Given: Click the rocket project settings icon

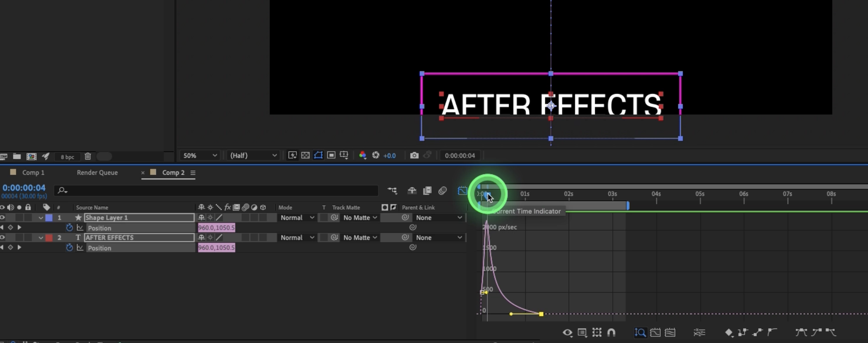Looking at the screenshot, I should click(46, 156).
